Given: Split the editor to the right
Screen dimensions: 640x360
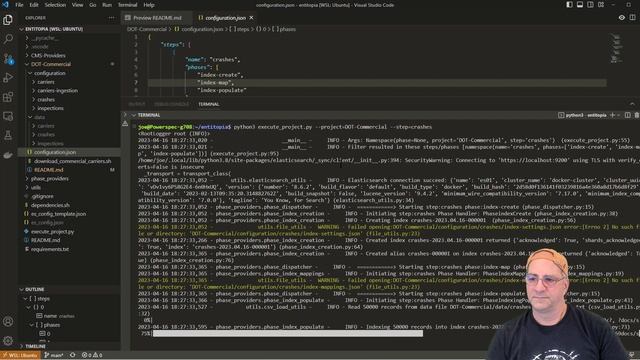Looking at the screenshot, I should coord(632,18).
